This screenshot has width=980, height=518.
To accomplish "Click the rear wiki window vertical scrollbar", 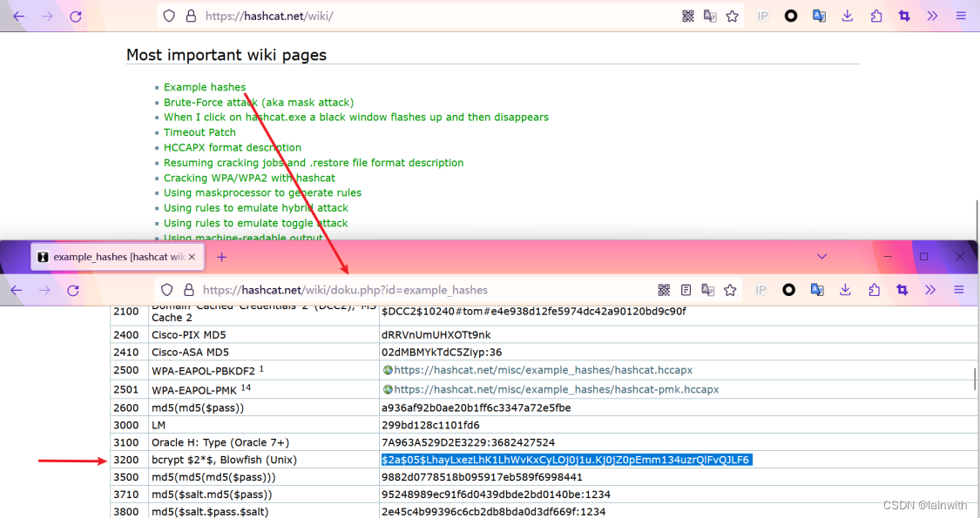I will pyautogui.click(x=977, y=219).
